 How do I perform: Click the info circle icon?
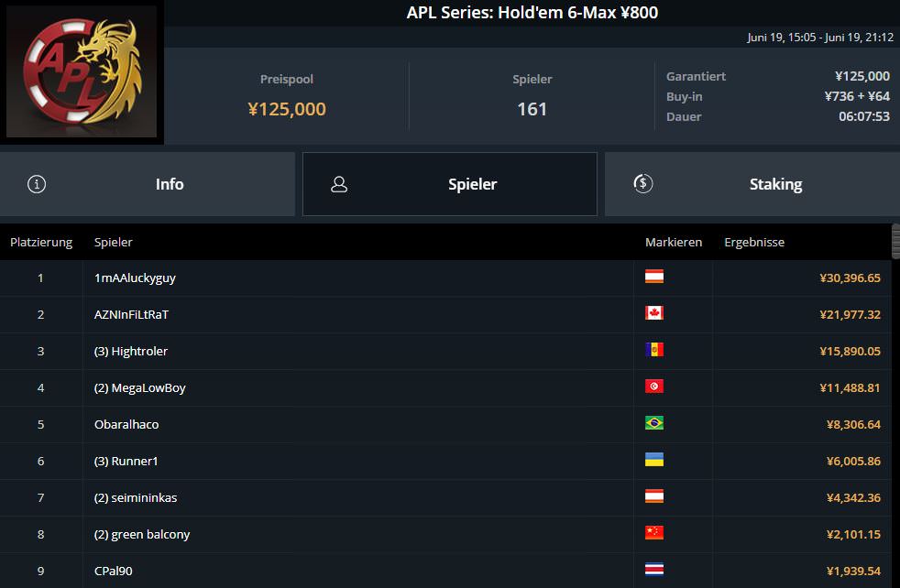pos(37,184)
